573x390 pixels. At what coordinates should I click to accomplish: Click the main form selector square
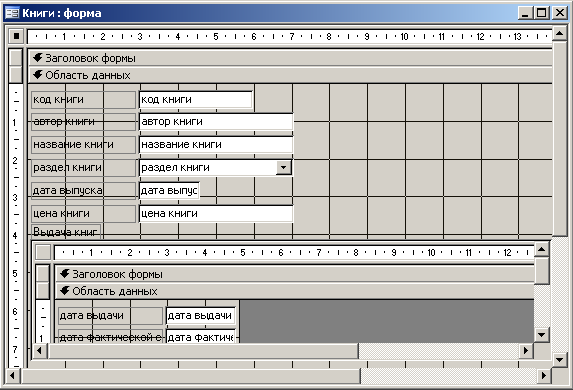[16, 36]
